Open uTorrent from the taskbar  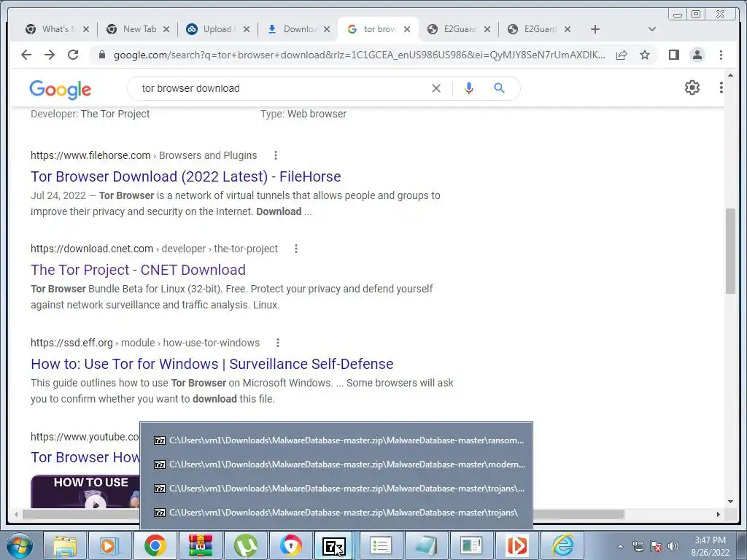coord(245,545)
